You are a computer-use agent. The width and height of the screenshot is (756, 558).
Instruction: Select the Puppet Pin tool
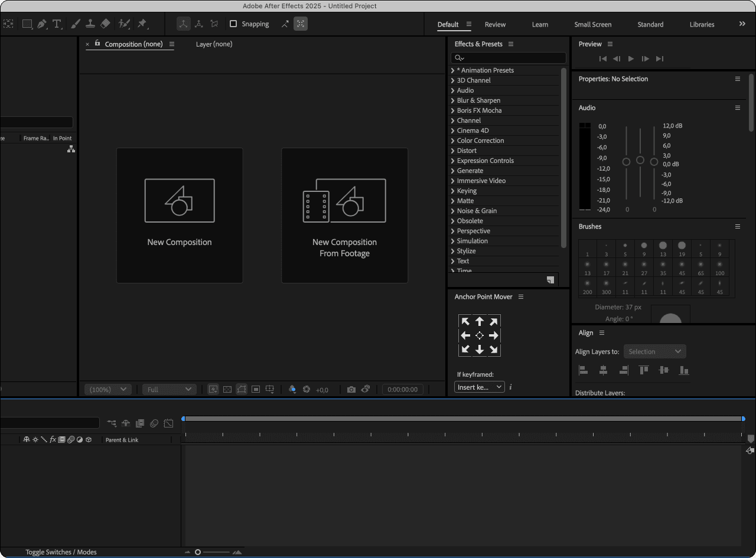tap(142, 24)
